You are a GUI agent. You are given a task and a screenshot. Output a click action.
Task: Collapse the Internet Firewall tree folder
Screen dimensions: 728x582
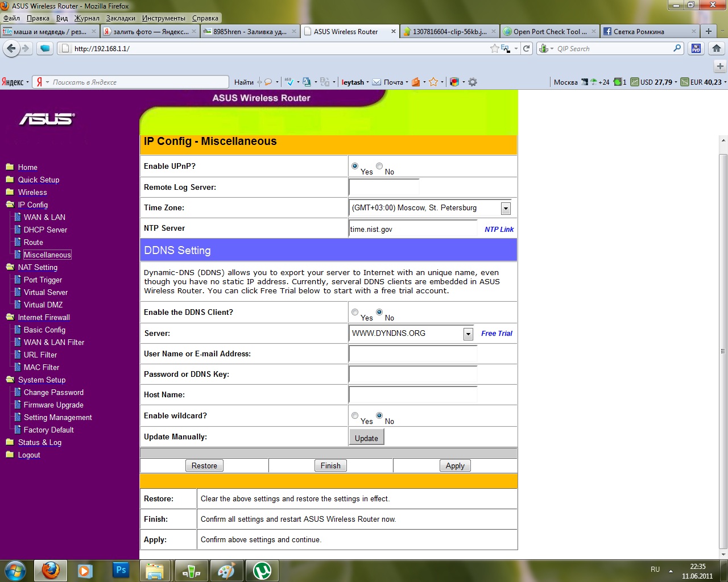[10, 317]
